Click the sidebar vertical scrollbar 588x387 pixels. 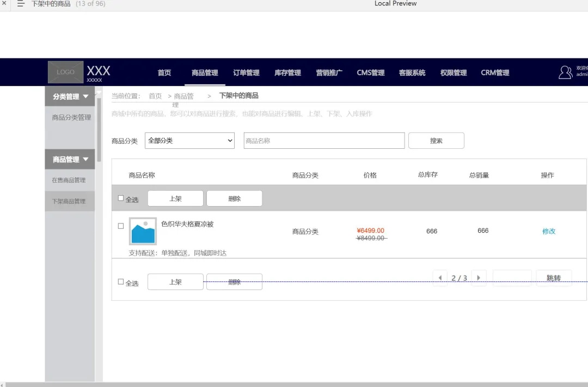click(x=99, y=130)
